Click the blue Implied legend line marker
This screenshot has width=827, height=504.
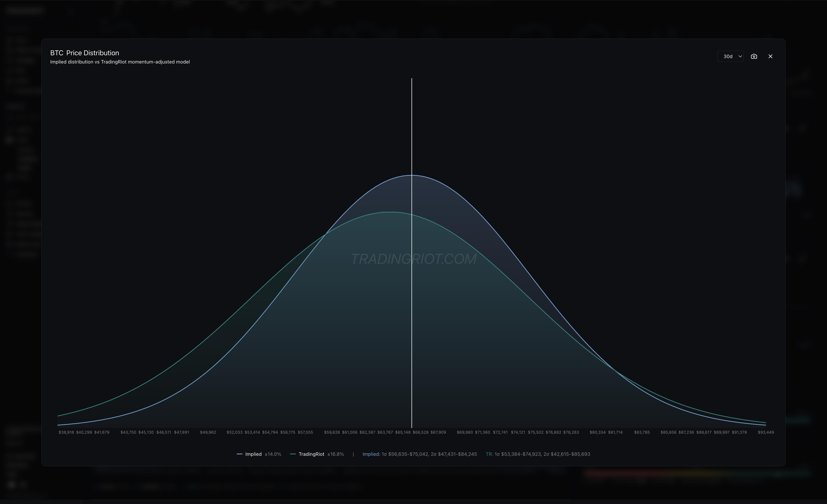point(240,454)
